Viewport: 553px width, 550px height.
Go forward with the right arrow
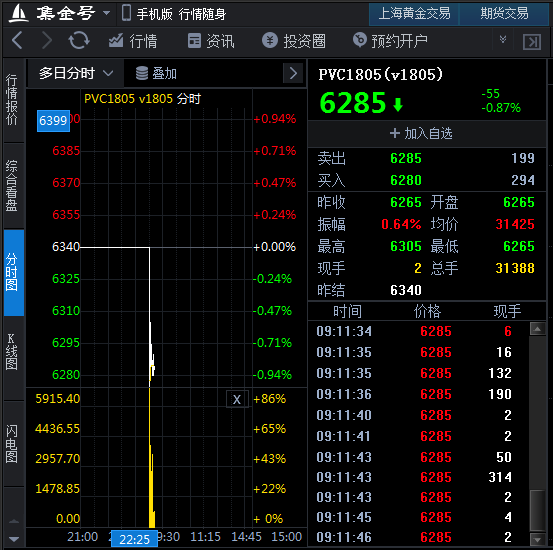pos(47,41)
